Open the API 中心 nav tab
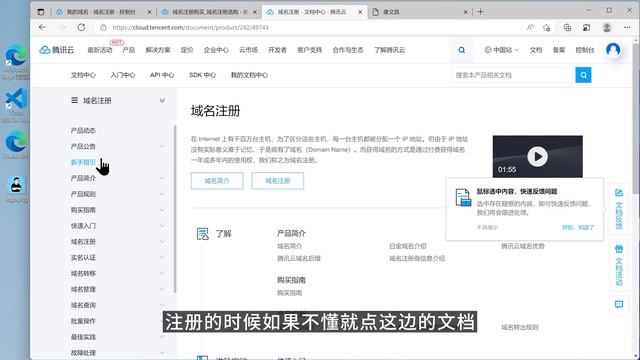This screenshot has width=640, height=360. [x=162, y=75]
